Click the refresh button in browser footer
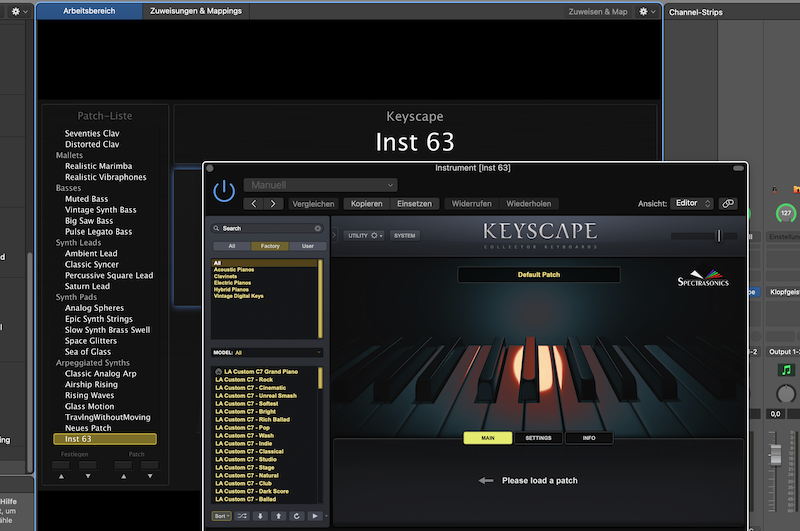 point(296,516)
